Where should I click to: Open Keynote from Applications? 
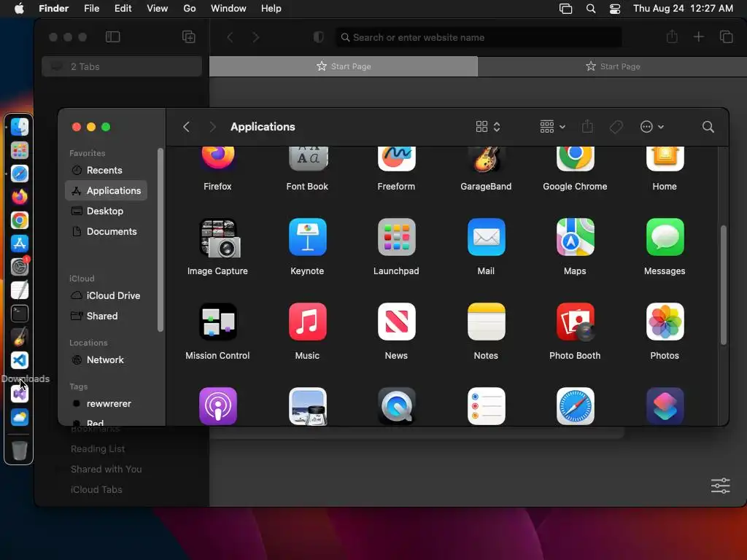pos(308,237)
